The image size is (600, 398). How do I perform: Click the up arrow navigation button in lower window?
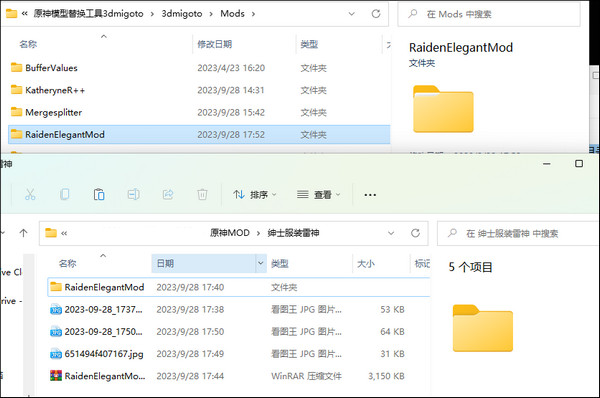(x=23, y=233)
